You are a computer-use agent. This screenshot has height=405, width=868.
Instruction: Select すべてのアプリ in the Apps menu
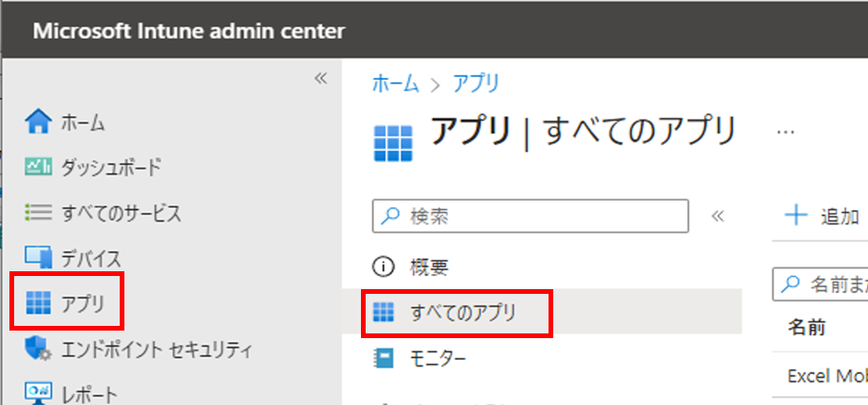point(463,313)
